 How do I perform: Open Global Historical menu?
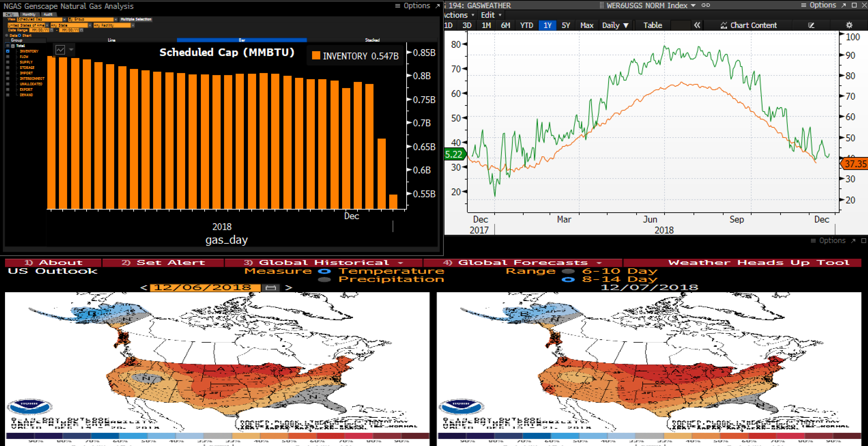click(x=323, y=263)
